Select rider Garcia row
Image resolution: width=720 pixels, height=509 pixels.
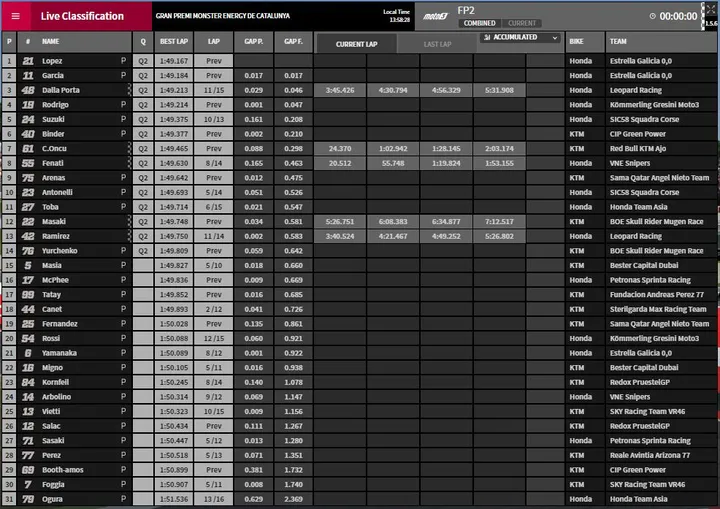click(x=360, y=75)
